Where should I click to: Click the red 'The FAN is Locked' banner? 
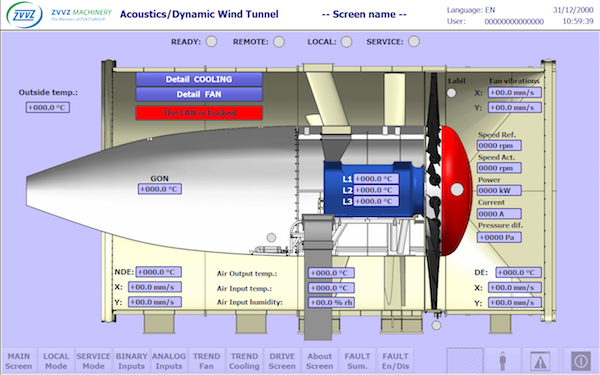[199, 113]
